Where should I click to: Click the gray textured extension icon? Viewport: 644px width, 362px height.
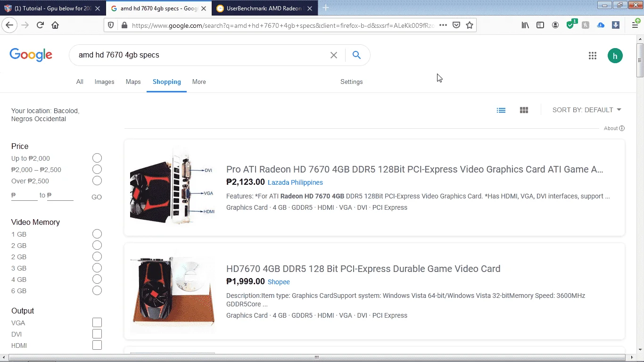(x=586, y=25)
